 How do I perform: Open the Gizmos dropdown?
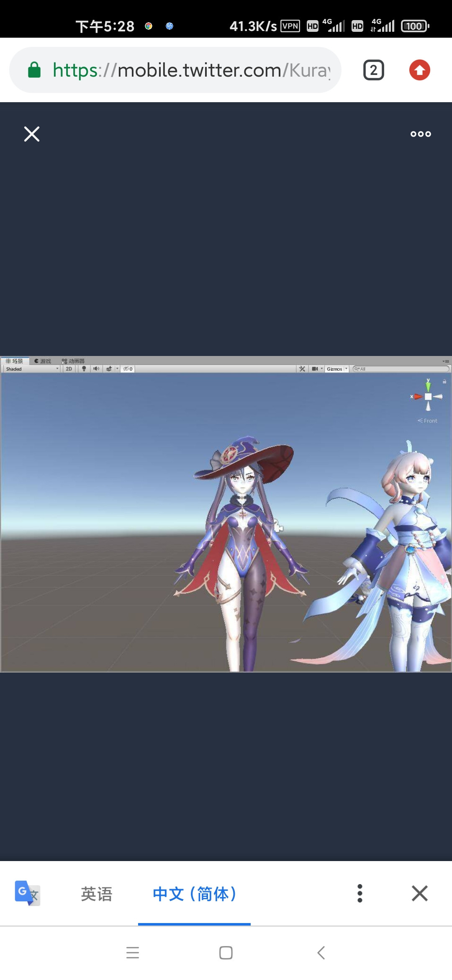tap(337, 369)
